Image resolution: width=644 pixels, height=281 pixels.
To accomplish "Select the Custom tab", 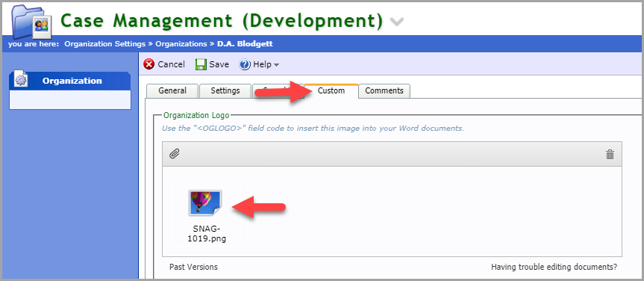I will (331, 90).
